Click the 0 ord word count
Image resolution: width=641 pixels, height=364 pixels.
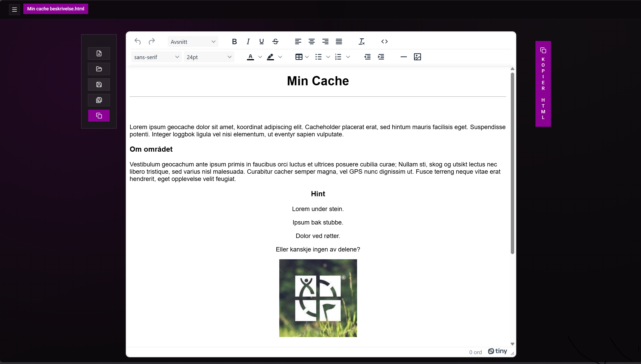tap(476, 352)
